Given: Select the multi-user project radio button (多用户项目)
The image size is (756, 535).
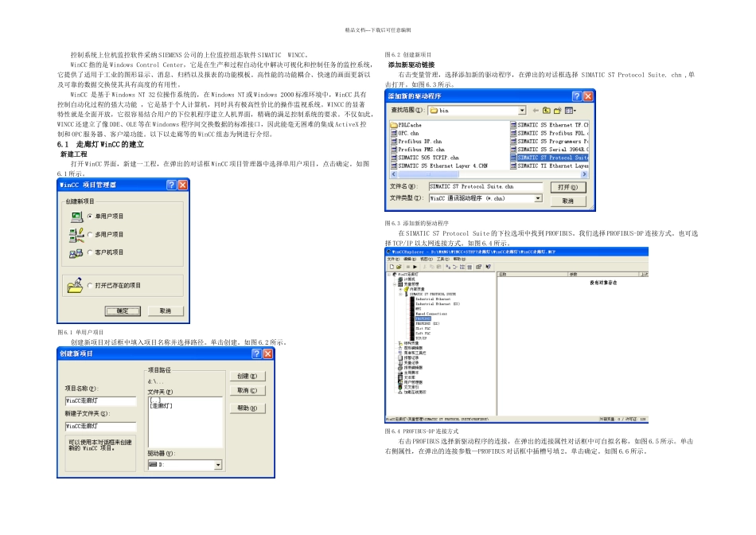Looking at the screenshot, I should click(90, 234).
